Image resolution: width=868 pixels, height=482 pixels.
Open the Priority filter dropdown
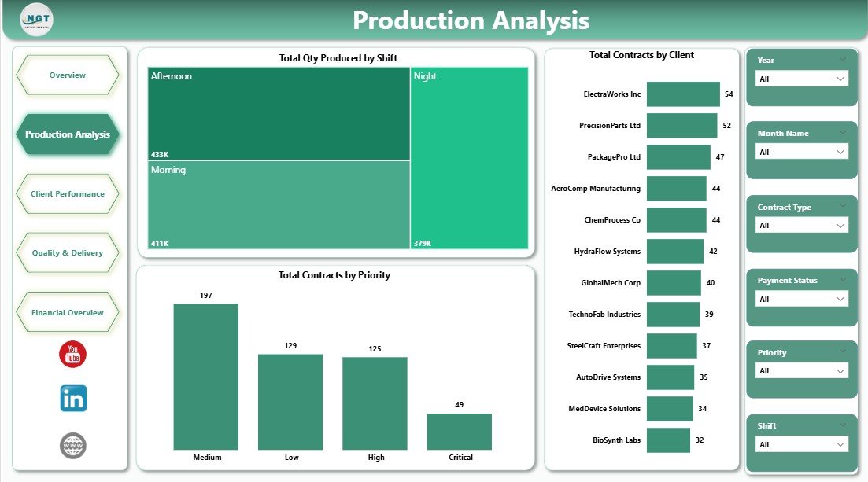point(801,370)
